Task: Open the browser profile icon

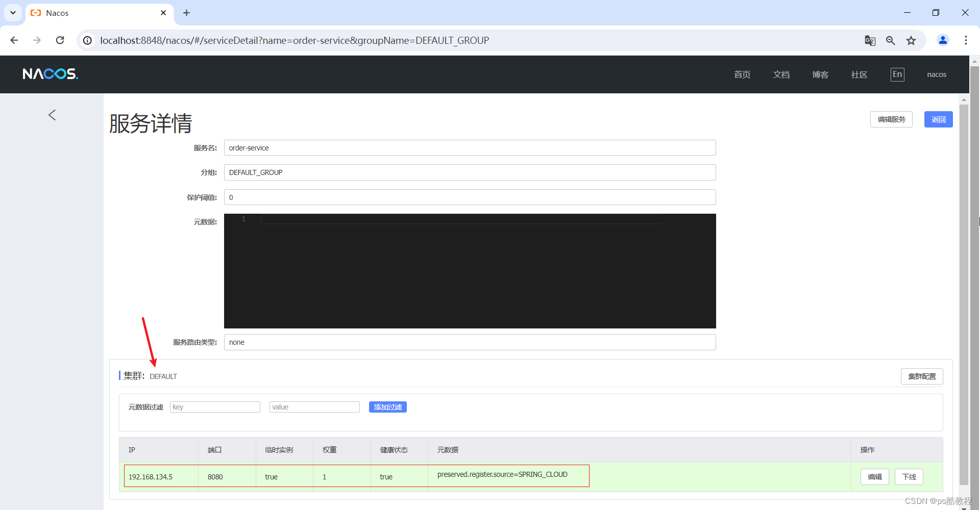Action: click(x=943, y=40)
